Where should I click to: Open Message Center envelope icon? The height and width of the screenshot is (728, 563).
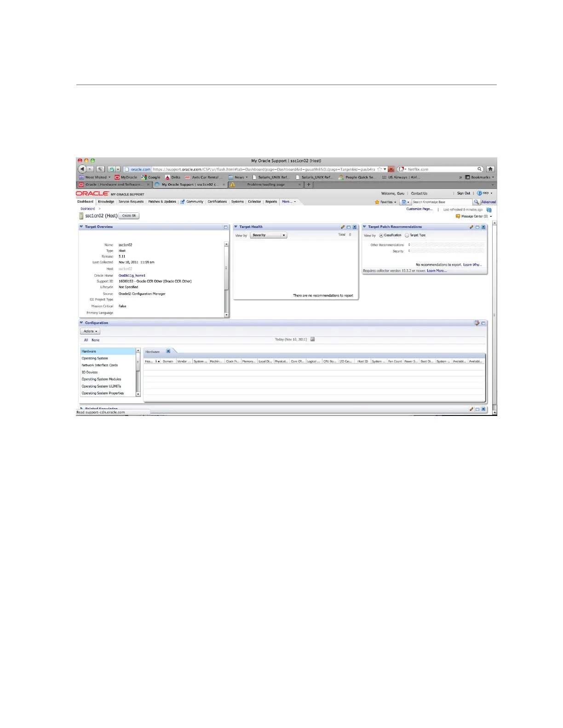(x=458, y=216)
